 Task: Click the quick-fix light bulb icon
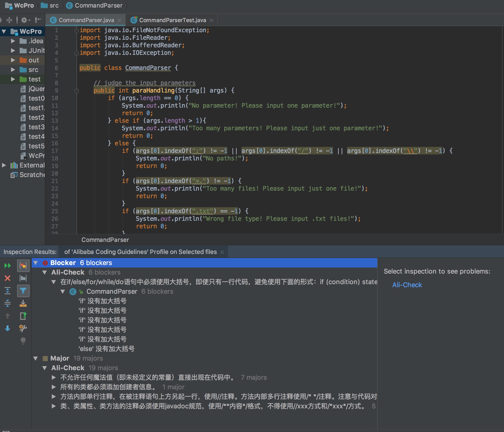[23, 341]
